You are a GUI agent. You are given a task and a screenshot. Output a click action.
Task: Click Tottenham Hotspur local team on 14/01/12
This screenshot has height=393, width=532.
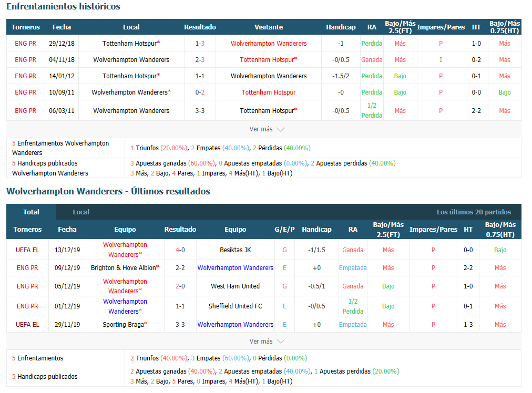(131, 76)
